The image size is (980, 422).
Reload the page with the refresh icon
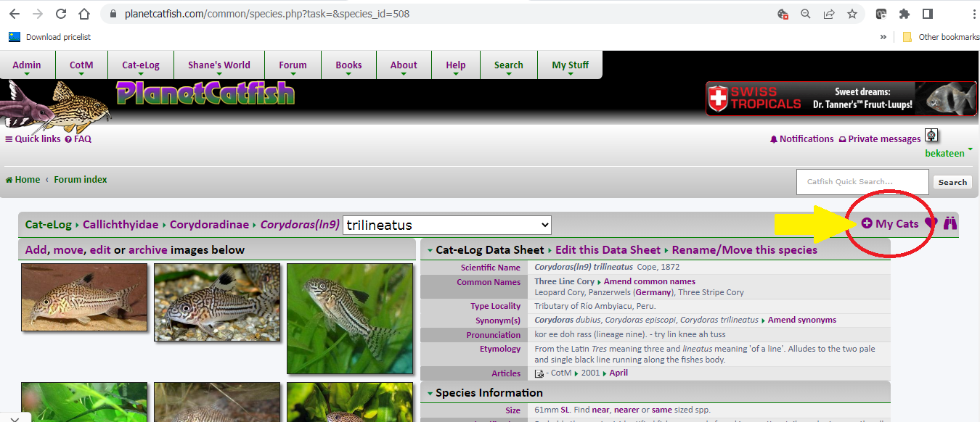pyautogui.click(x=61, y=14)
